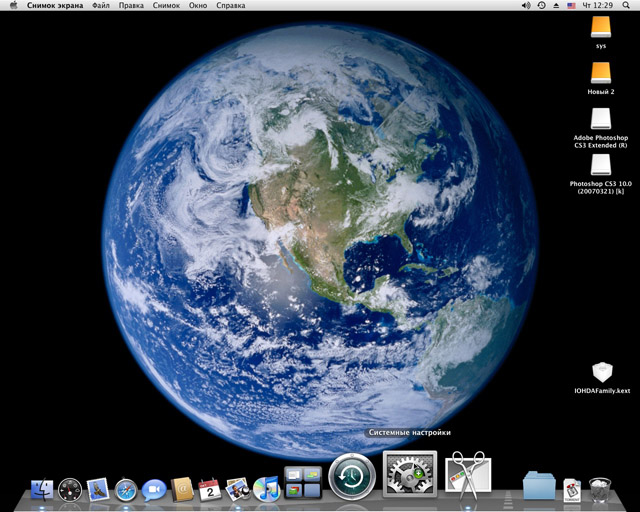The image size is (640, 512).
Task: Launch Dashboard from the Dock
Action: point(70,489)
